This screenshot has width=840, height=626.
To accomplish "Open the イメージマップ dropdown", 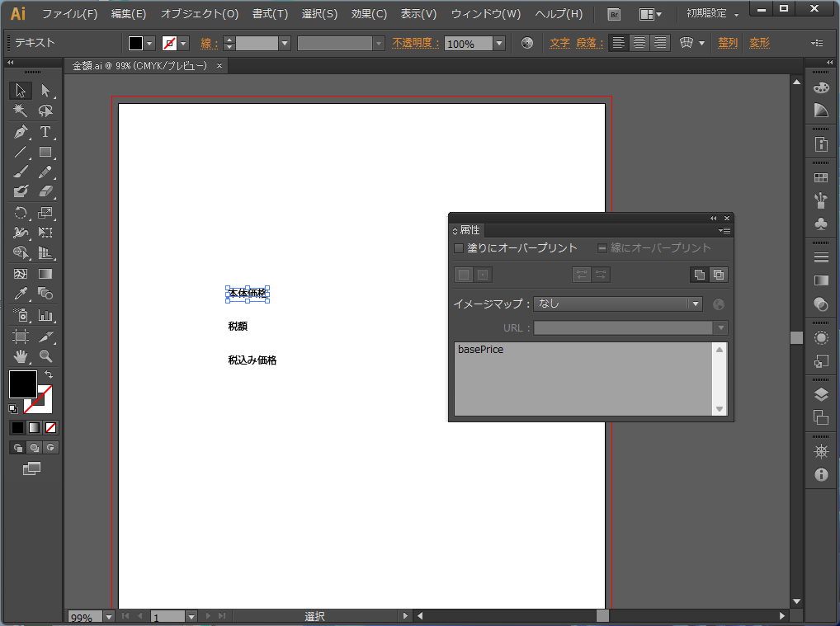I will (x=696, y=304).
